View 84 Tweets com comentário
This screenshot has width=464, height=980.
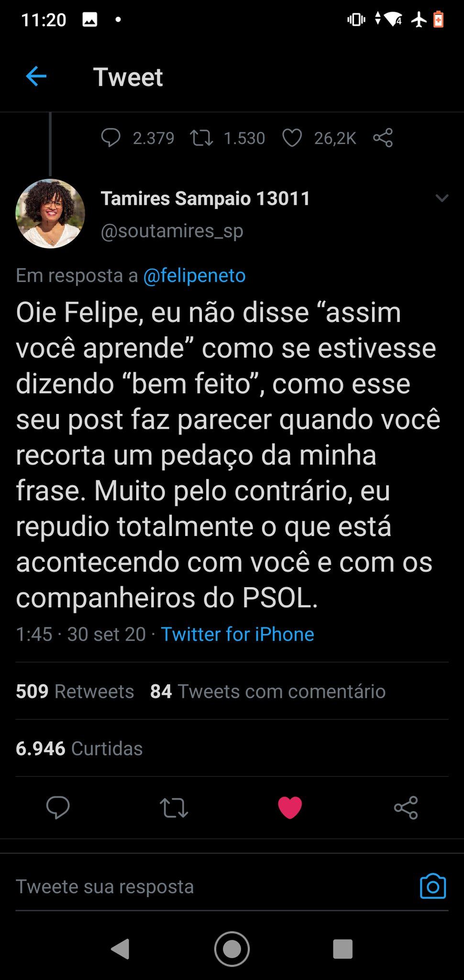(268, 691)
